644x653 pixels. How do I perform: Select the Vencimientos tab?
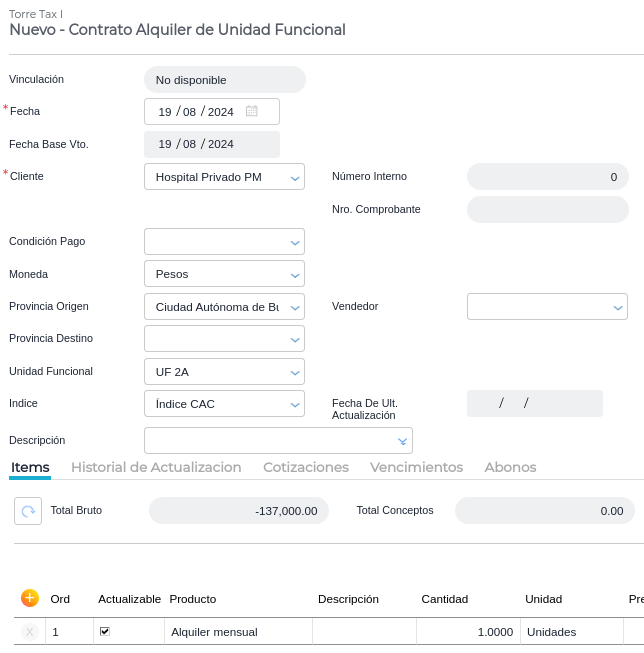(x=416, y=467)
